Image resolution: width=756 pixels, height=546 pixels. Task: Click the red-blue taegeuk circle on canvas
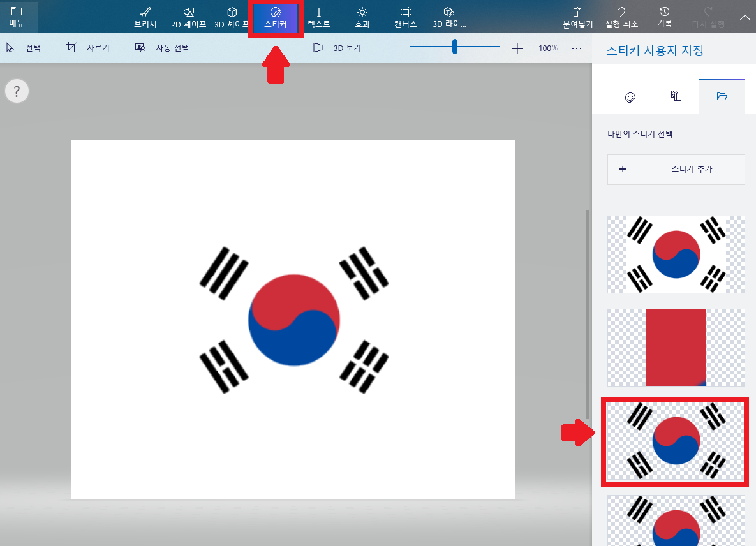pyautogui.click(x=293, y=320)
